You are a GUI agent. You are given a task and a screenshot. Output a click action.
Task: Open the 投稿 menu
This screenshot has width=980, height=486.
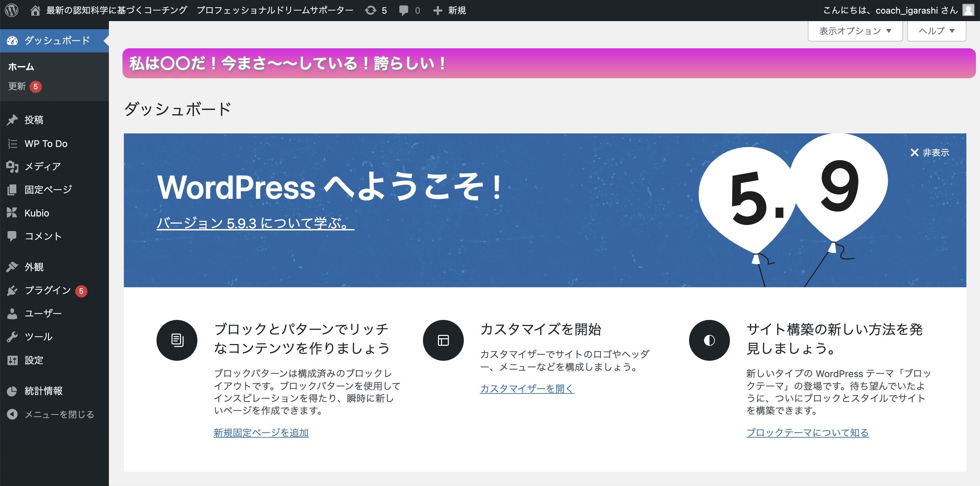pos(54,120)
